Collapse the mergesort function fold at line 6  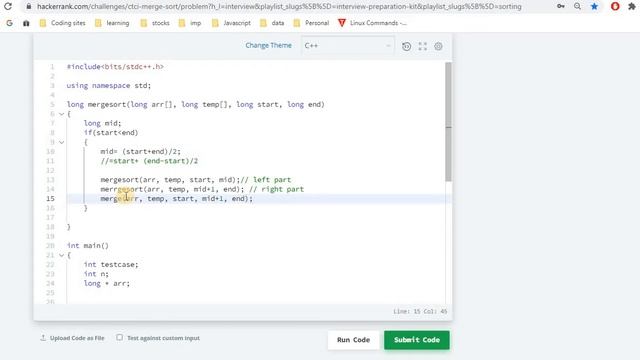click(x=62, y=114)
